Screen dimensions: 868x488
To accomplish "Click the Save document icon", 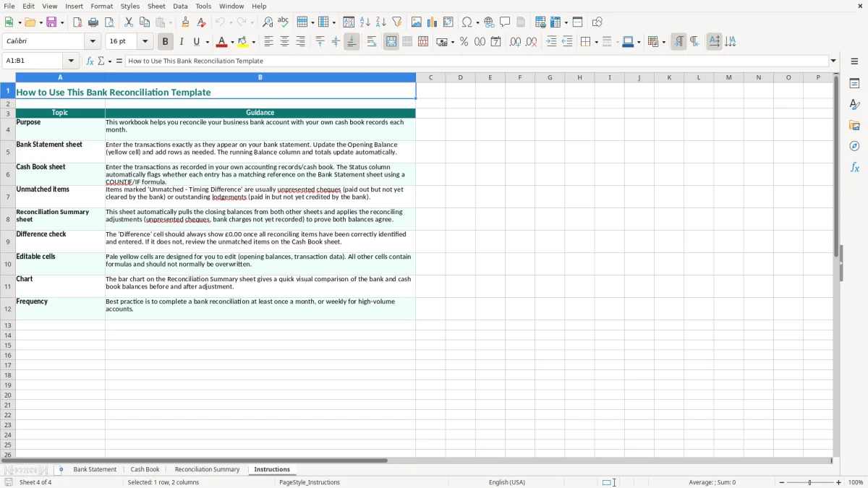I will [x=51, y=22].
